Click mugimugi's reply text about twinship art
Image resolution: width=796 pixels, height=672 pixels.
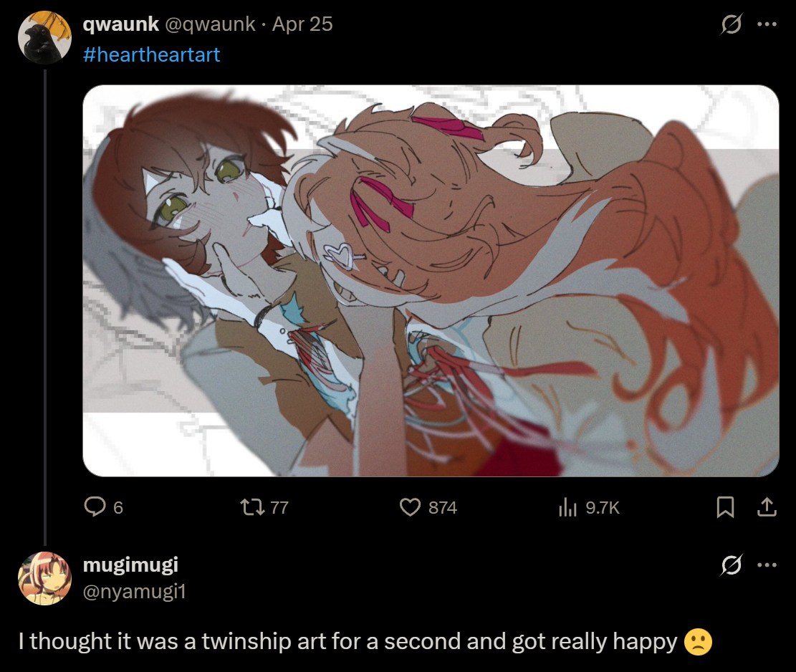(347, 640)
